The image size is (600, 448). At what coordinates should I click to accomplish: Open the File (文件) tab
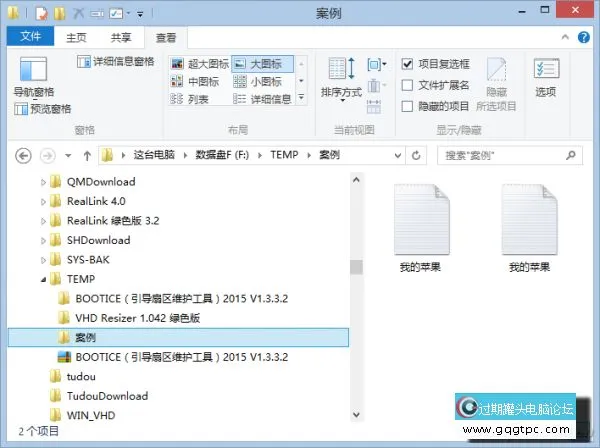tap(31, 36)
